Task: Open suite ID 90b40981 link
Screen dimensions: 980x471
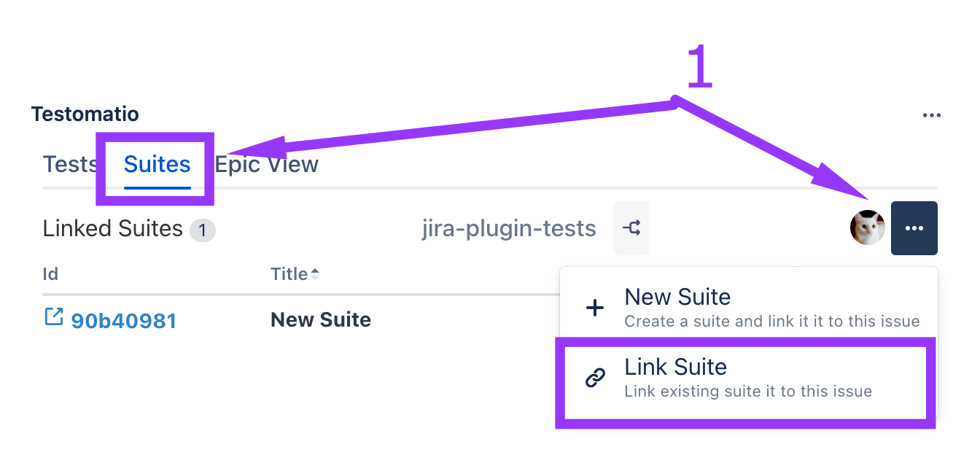Action: [x=123, y=320]
